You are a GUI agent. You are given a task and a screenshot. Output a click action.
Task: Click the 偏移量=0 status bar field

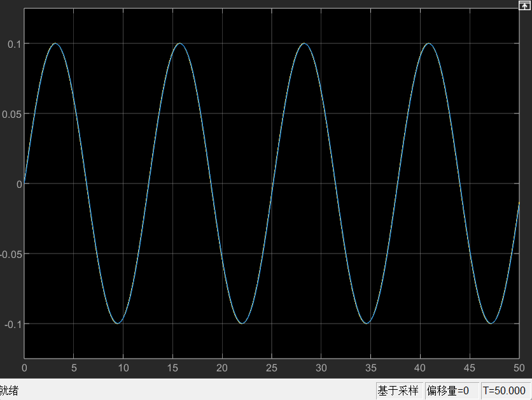pos(448,390)
